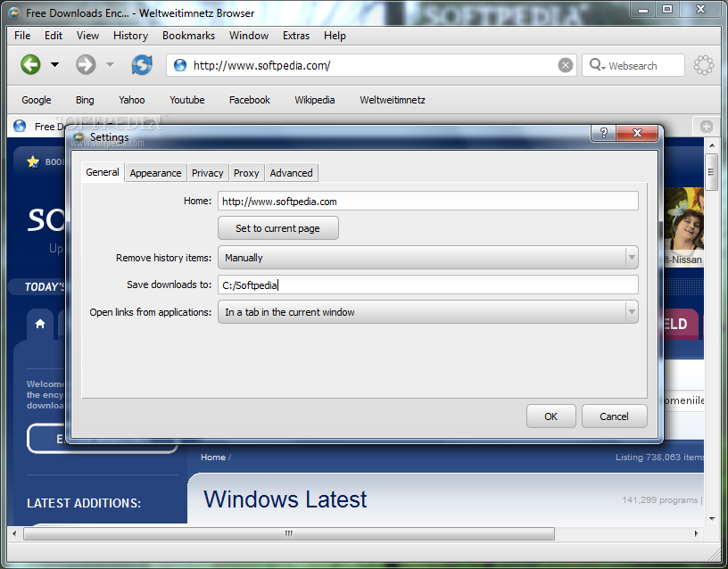Select the General settings tab
The height and width of the screenshot is (569, 728).
[x=103, y=172]
